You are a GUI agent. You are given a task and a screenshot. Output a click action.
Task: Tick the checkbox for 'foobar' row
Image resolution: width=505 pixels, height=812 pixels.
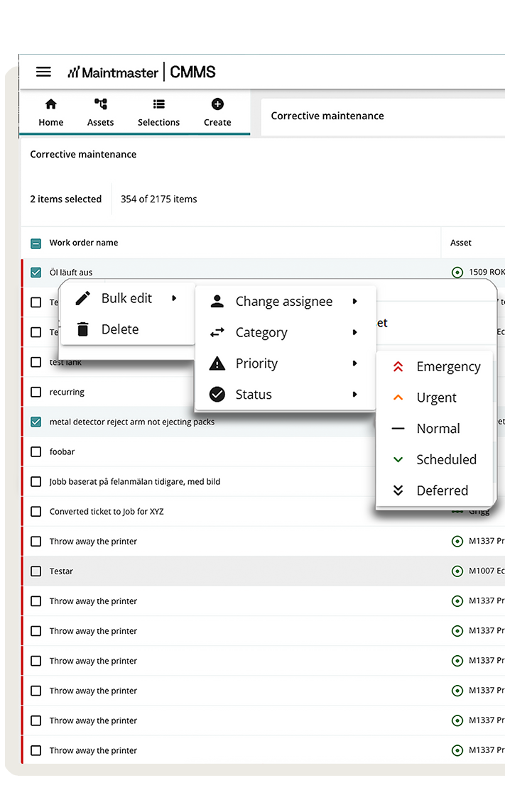click(36, 451)
